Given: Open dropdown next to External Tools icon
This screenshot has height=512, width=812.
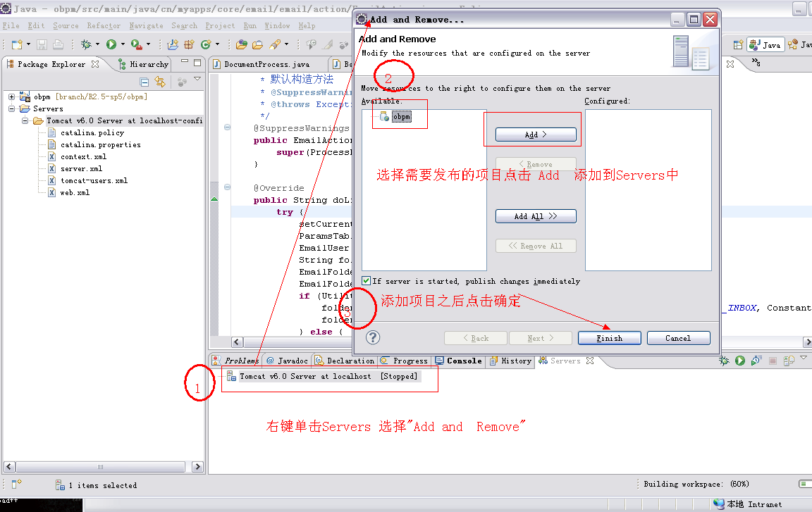Looking at the screenshot, I should (x=148, y=44).
